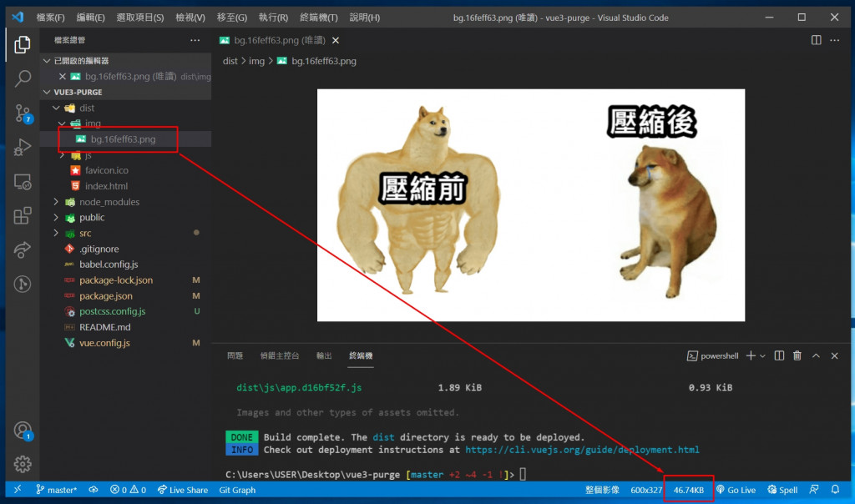Open explorer panel more actions menu
This screenshot has height=504, width=855.
pyautogui.click(x=195, y=40)
